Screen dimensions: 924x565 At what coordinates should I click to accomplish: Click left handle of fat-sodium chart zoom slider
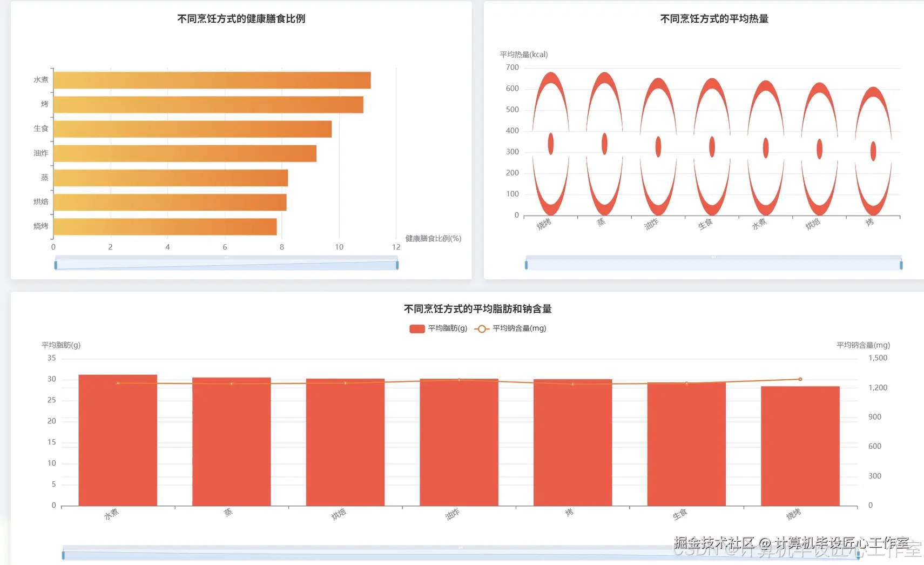point(63,555)
